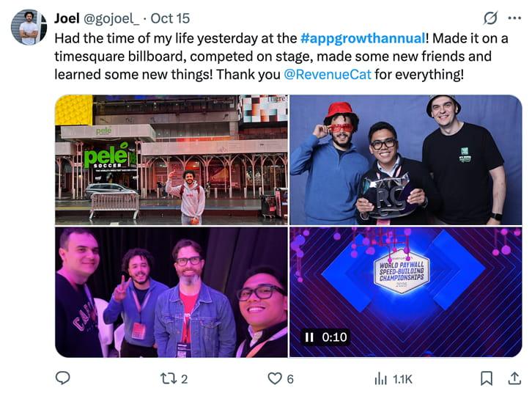Screen dimensions: 532x396
Task: Like the tweet with heart icon
Action: pos(275,378)
